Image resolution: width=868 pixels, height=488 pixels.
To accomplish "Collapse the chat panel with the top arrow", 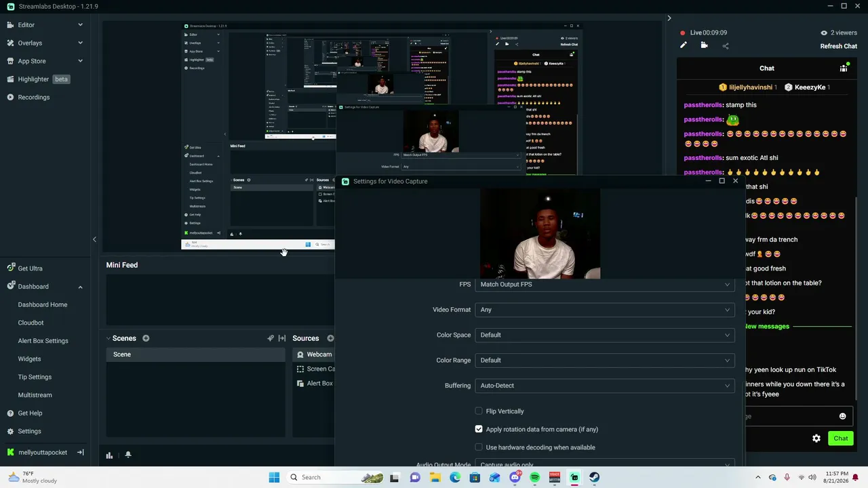I will [x=669, y=18].
